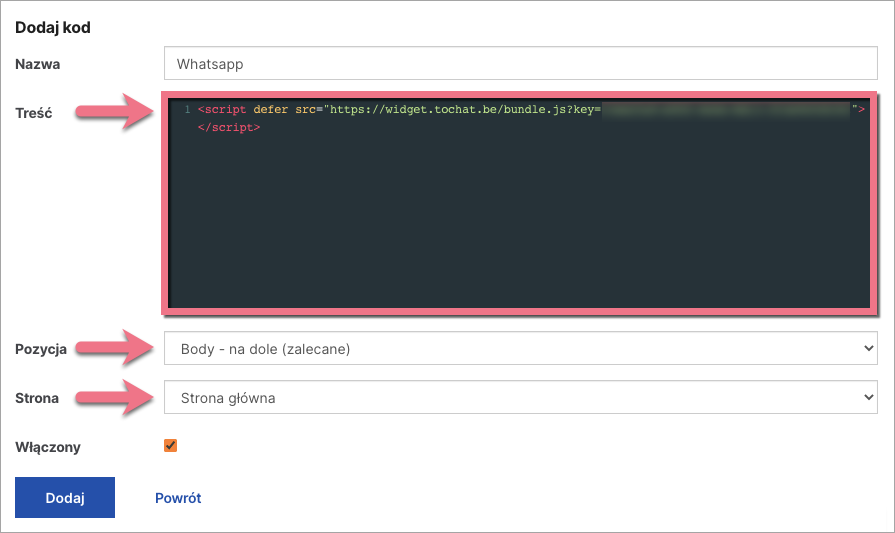Click the Nazwa label
The width and height of the screenshot is (895, 533).
click(x=38, y=64)
